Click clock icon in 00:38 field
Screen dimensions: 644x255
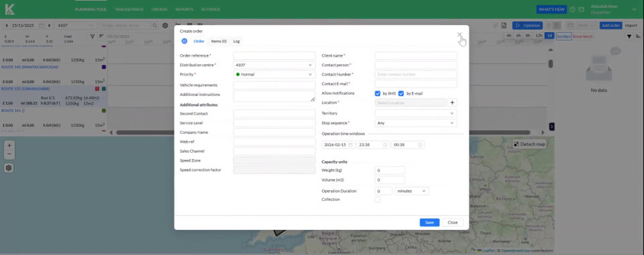tap(420, 145)
